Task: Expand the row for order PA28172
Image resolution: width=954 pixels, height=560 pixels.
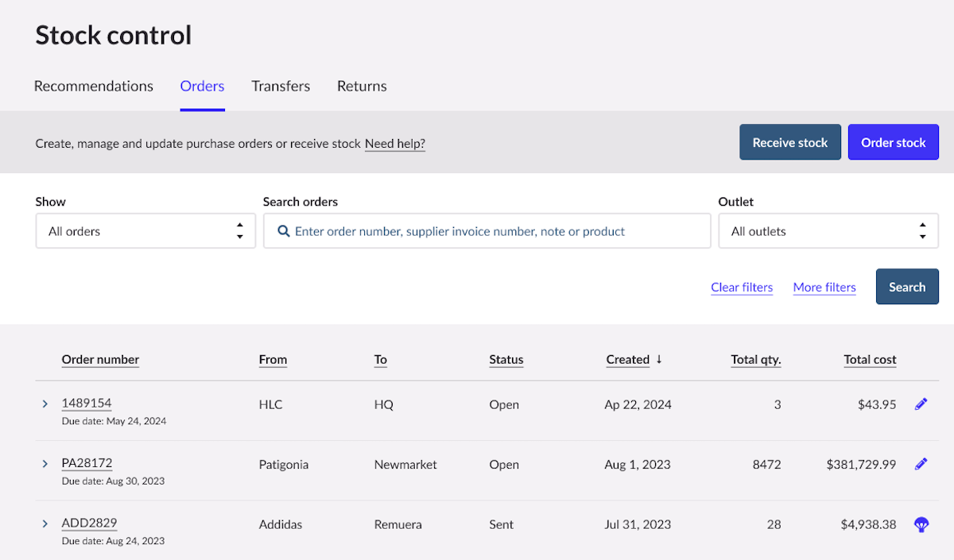Action: 45,463
